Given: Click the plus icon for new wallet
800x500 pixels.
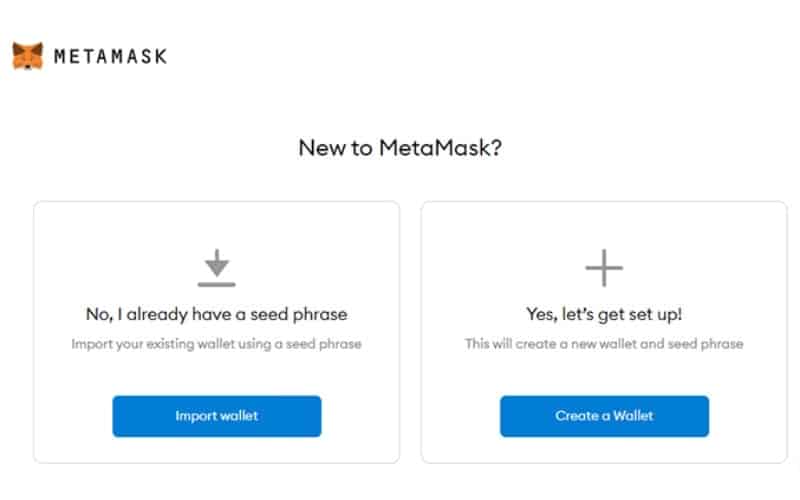Looking at the screenshot, I should pos(604,268).
